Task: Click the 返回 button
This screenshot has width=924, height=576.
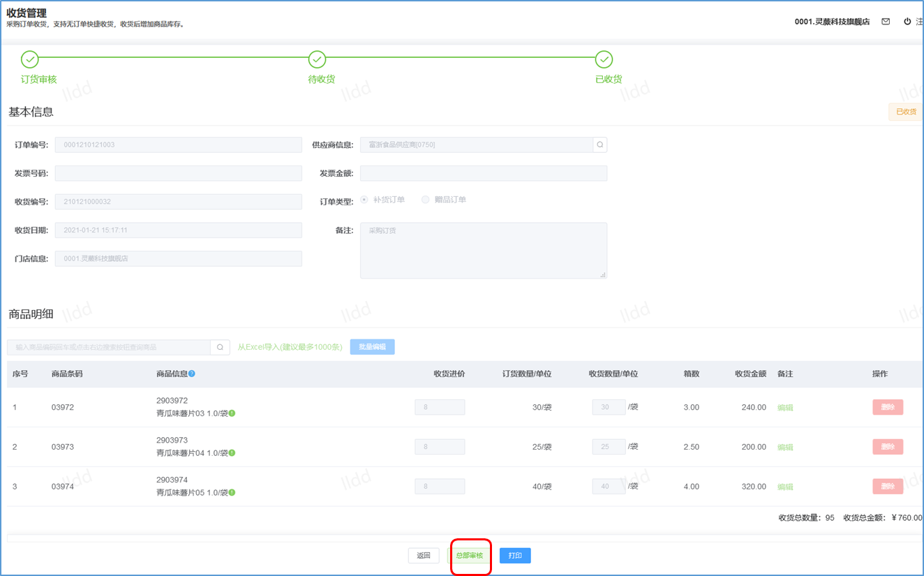Action: (x=424, y=556)
